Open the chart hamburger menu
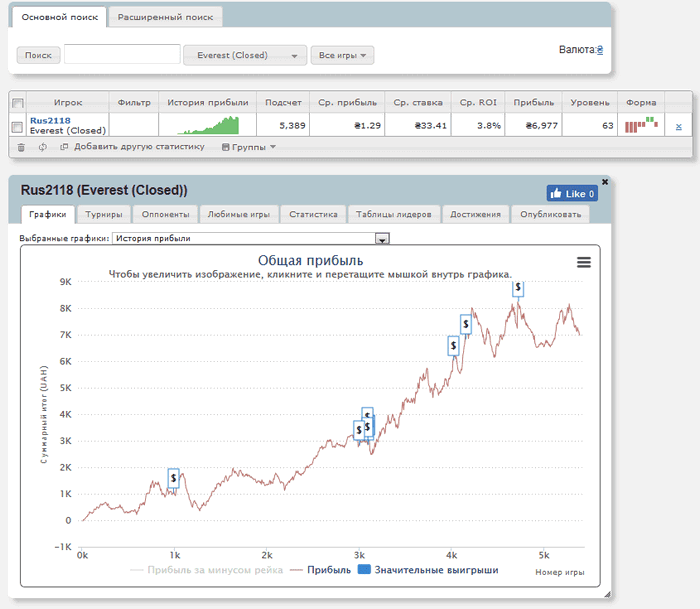 tap(584, 262)
